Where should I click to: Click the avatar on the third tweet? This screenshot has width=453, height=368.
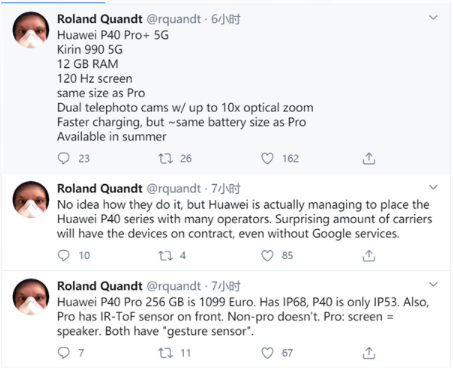click(31, 297)
